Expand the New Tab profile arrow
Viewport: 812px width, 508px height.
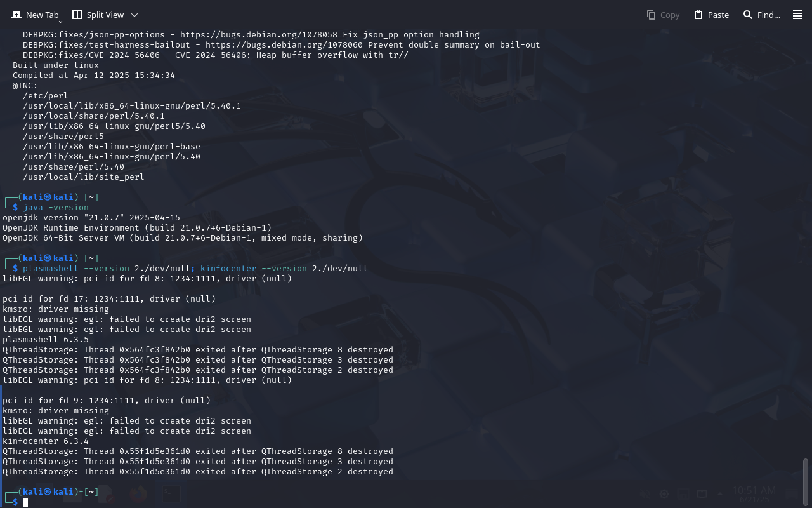pyautogui.click(x=60, y=22)
